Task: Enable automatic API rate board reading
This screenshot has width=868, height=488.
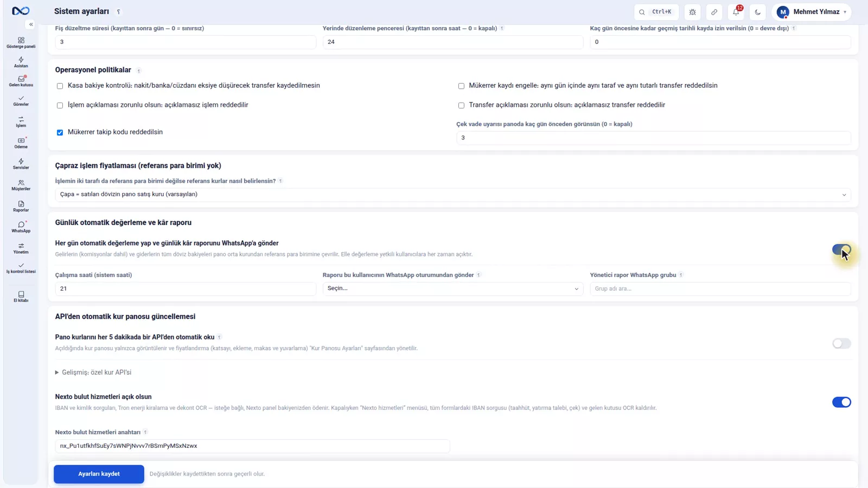Action: click(x=841, y=343)
